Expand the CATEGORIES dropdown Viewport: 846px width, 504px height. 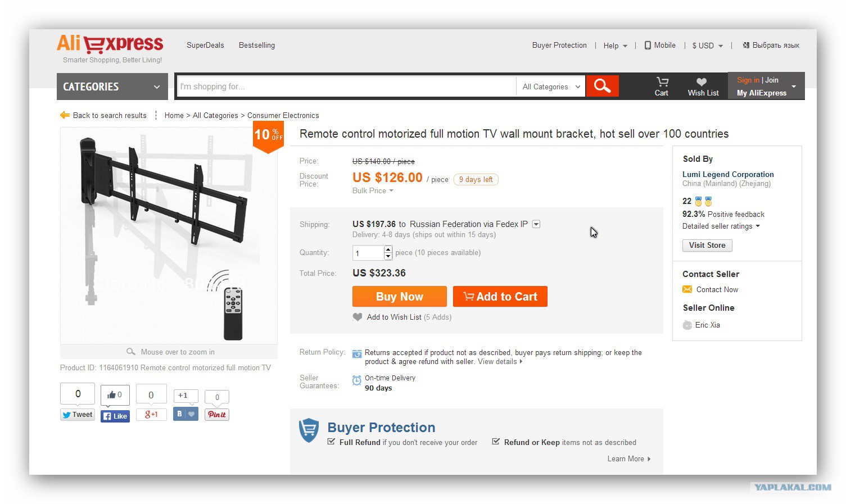pyautogui.click(x=112, y=87)
